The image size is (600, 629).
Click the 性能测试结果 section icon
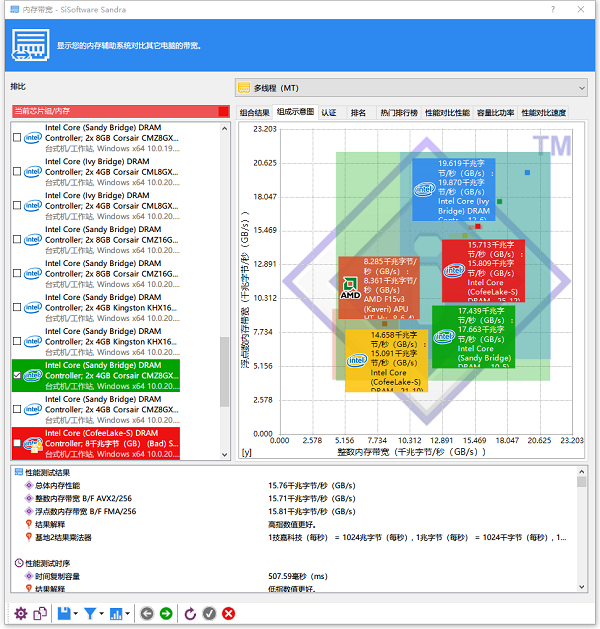coord(18,472)
